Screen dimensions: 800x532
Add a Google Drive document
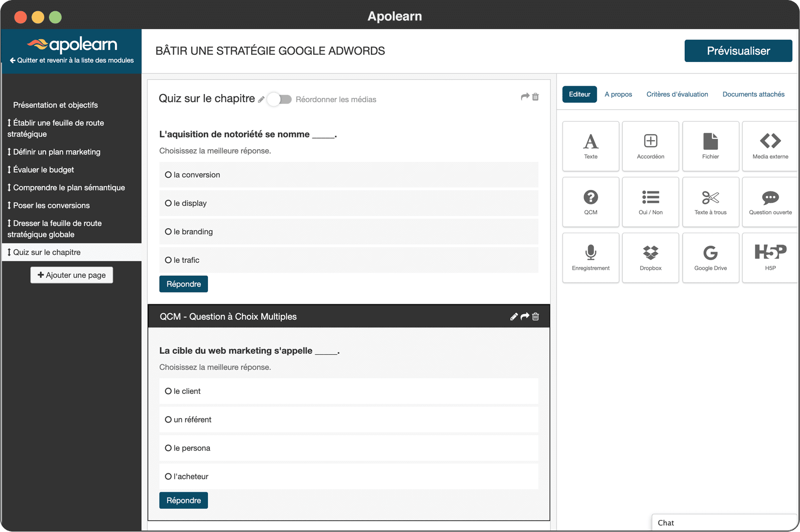(x=710, y=258)
